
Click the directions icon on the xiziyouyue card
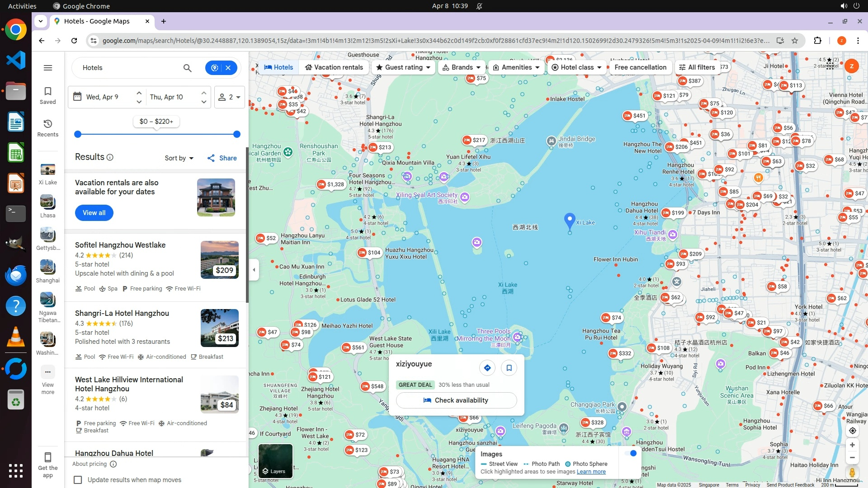(487, 368)
